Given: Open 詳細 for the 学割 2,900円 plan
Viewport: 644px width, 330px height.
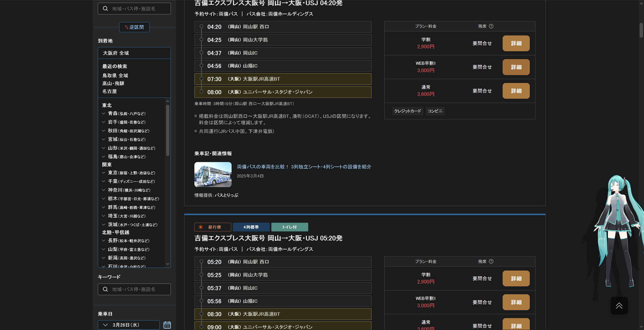Looking at the screenshot, I should pos(516,43).
